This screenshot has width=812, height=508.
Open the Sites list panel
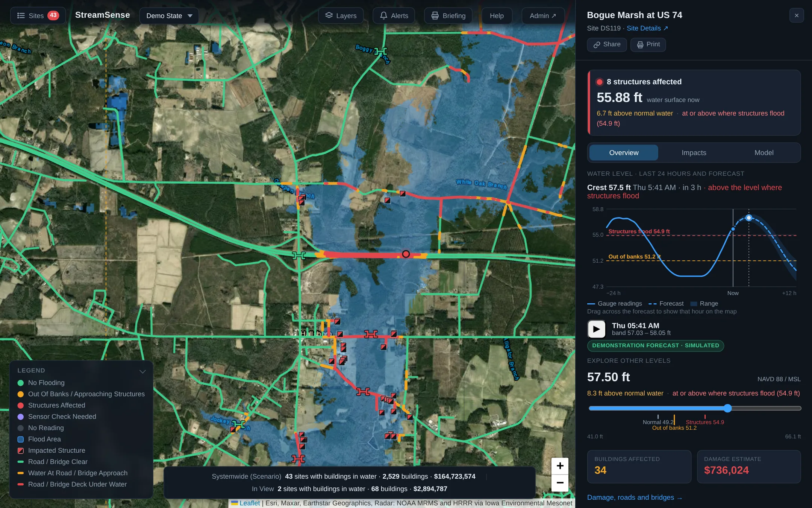[x=38, y=15]
